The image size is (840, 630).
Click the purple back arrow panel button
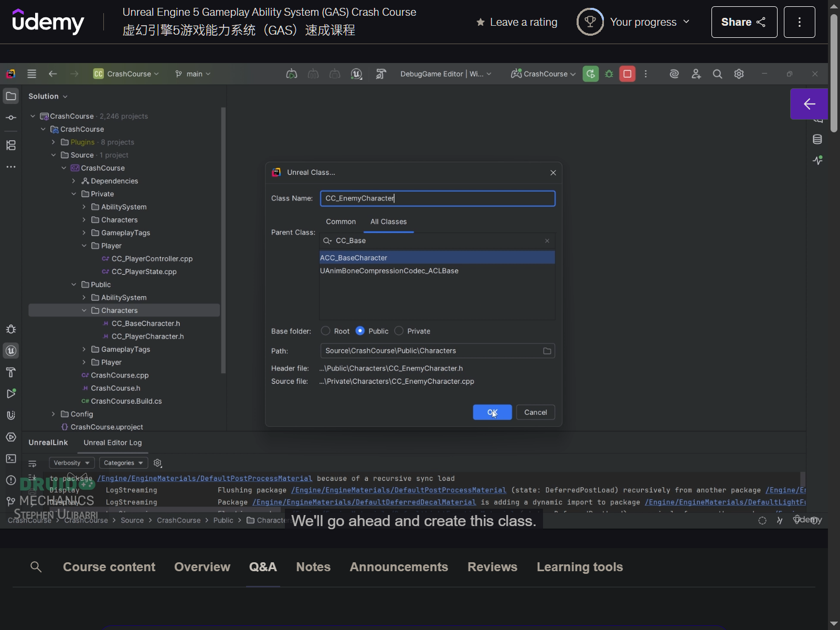pos(809,104)
